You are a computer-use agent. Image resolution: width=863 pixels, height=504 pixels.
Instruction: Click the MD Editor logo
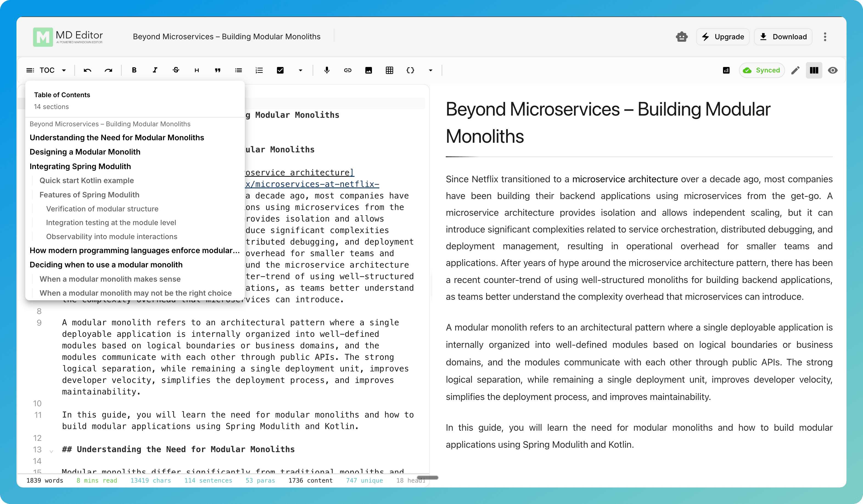click(x=68, y=37)
